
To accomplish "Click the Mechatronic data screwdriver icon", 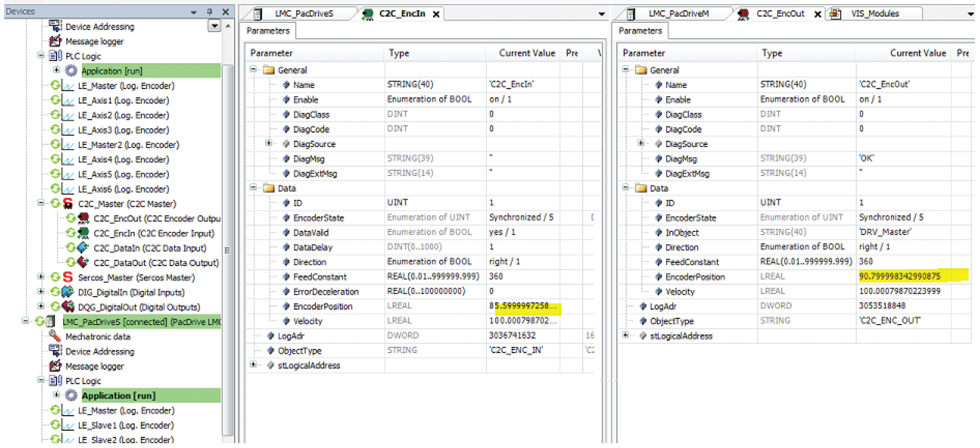I will click(x=55, y=336).
